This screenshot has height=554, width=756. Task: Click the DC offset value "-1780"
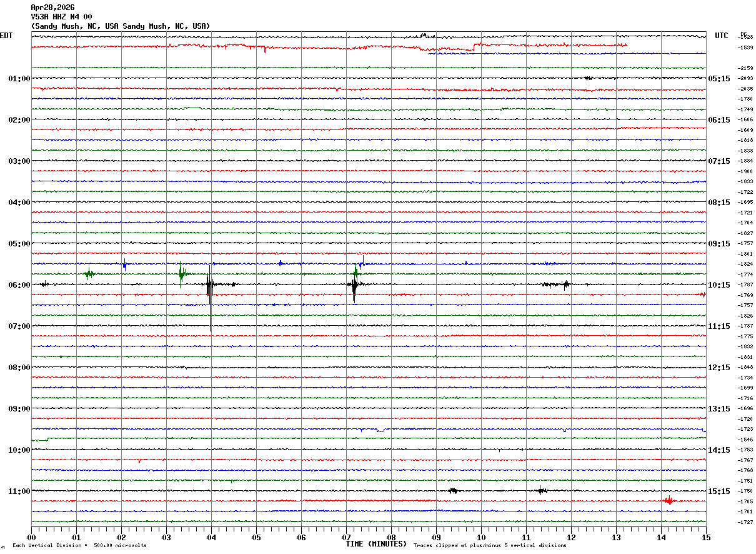point(745,99)
